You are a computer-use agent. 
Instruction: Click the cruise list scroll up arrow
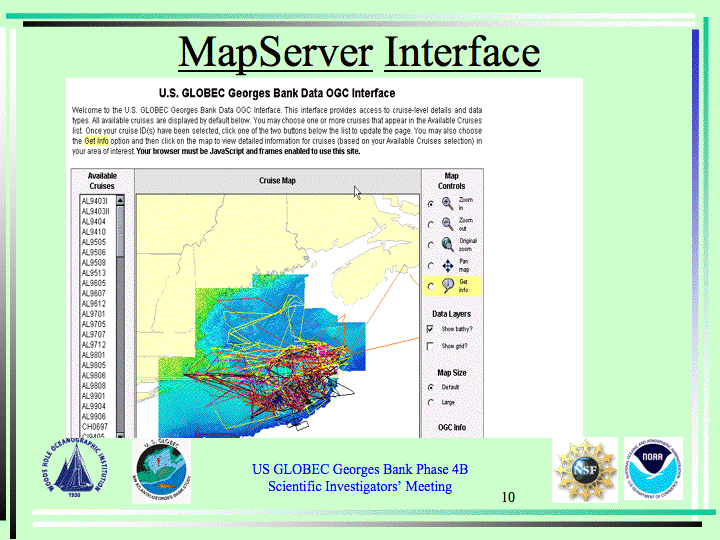click(x=120, y=200)
